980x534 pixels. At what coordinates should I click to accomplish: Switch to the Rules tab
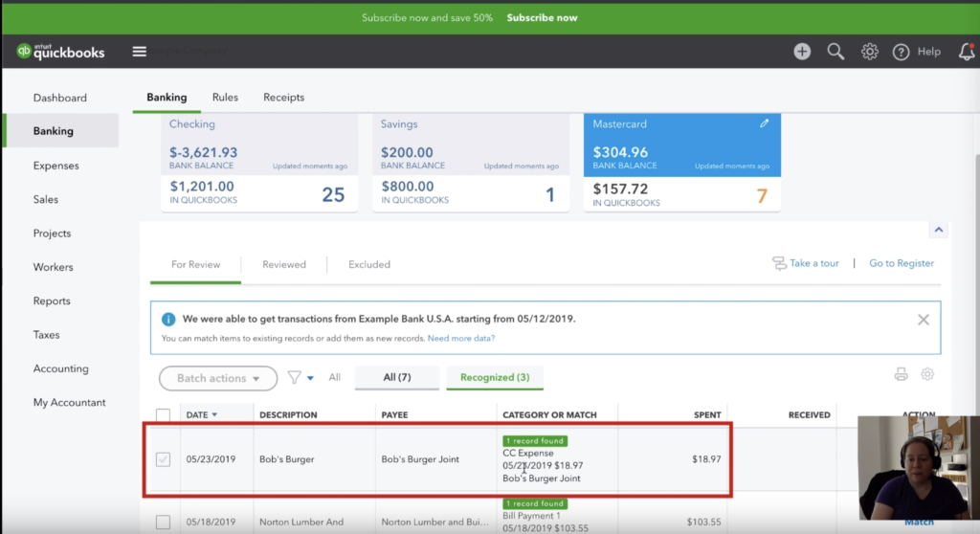pyautogui.click(x=225, y=98)
